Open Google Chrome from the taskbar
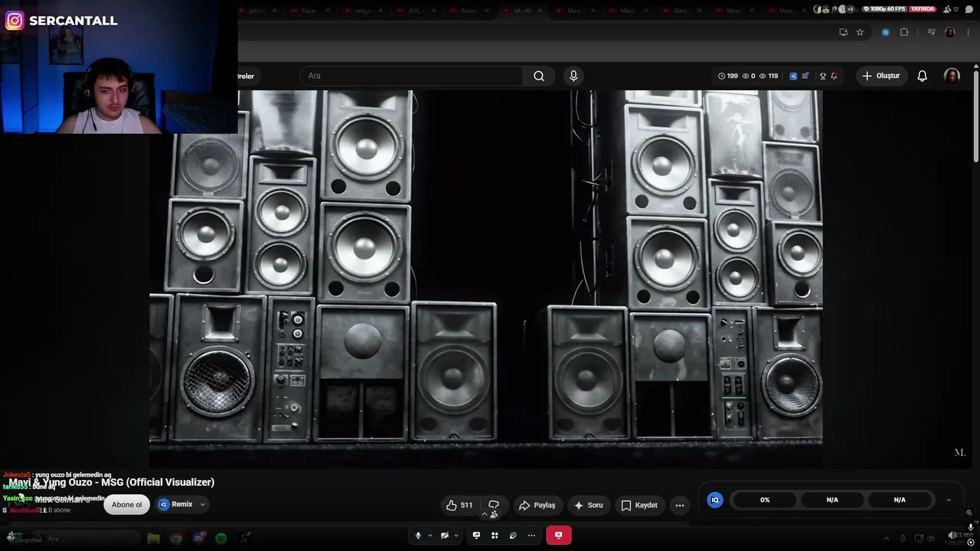The width and height of the screenshot is (980, 551). 176,539
